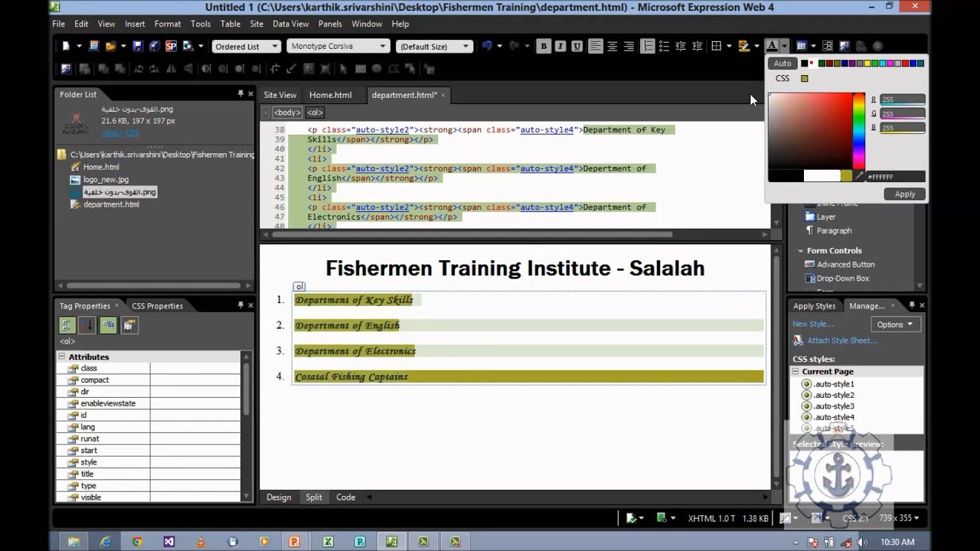Click the hex color value field
The width and height of the screenshot is (980, 551).
point(896,177)
